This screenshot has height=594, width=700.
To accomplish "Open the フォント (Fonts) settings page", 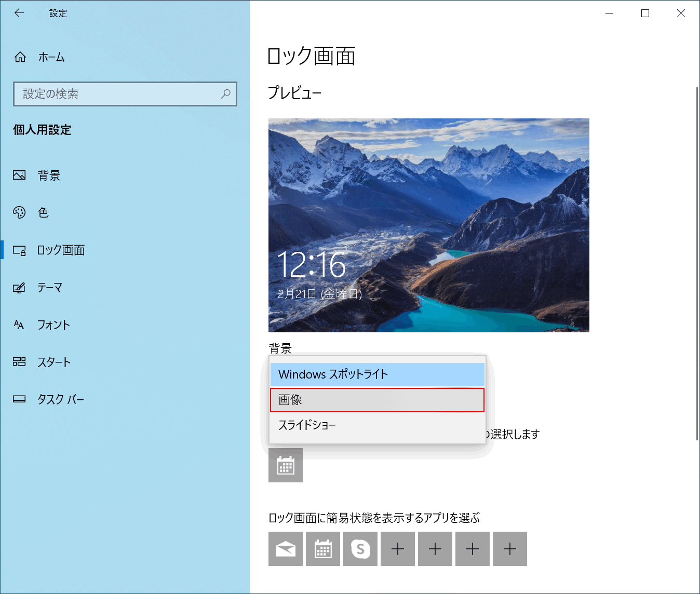I will [x=53, y=325].
